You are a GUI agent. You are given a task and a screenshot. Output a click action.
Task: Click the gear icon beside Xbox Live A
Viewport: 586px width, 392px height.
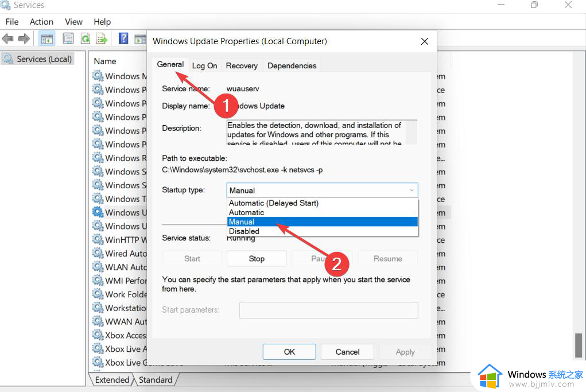click(98, 348)
